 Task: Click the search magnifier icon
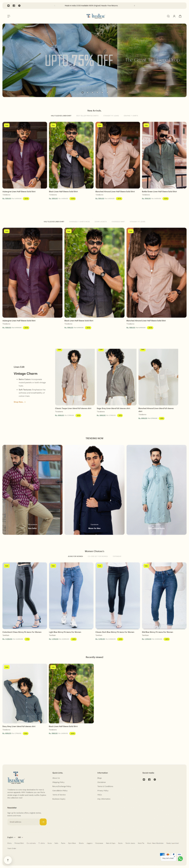168,16
